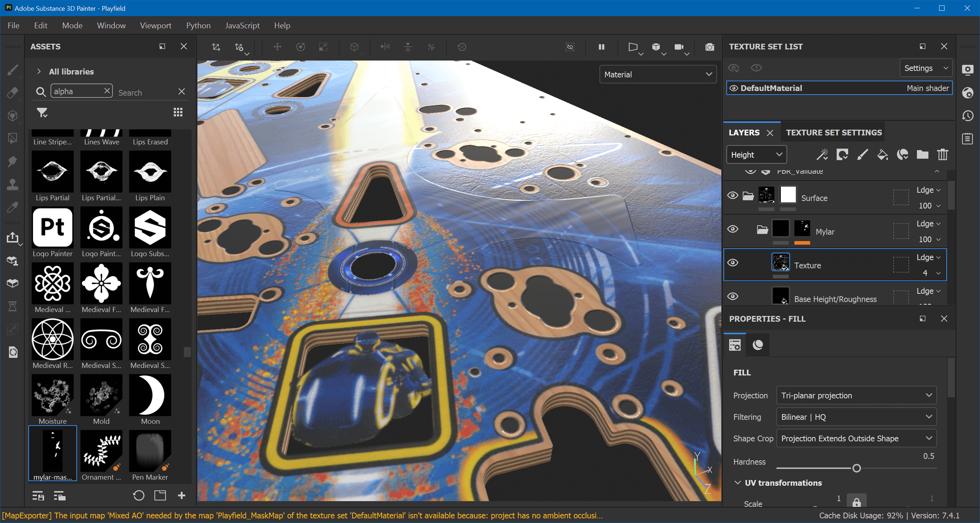The height and width of the screenshot is (523, 980).
Task: Select the Clone stamp tool
Action: [x=13, y=184]
